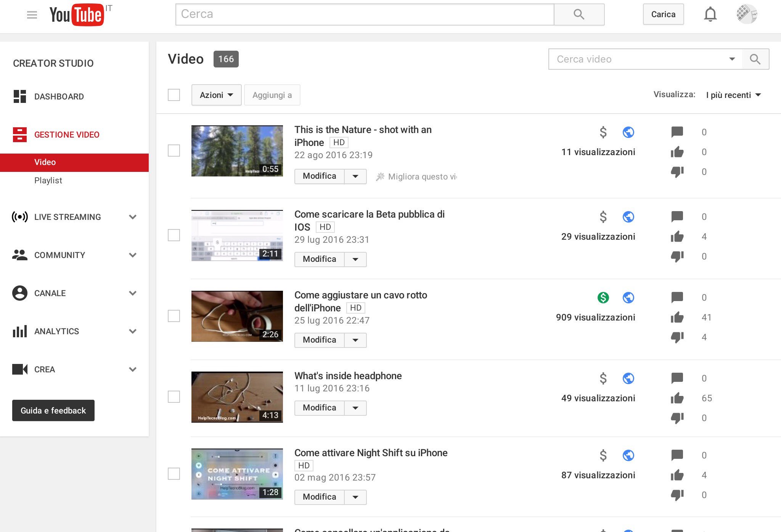Click dollar icon for What's inside headphone

tap(603, 378)
